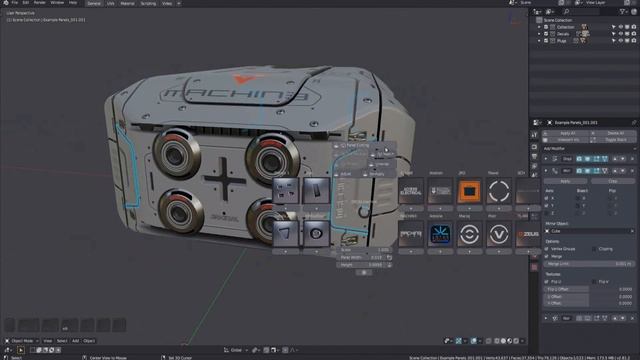Remove the bottom collapsed modifier with X
The image size is (640, 360).
(633, 318)
